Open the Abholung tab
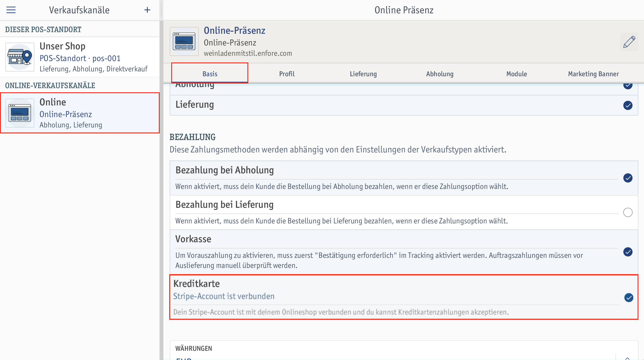 [x=440, y=74]
